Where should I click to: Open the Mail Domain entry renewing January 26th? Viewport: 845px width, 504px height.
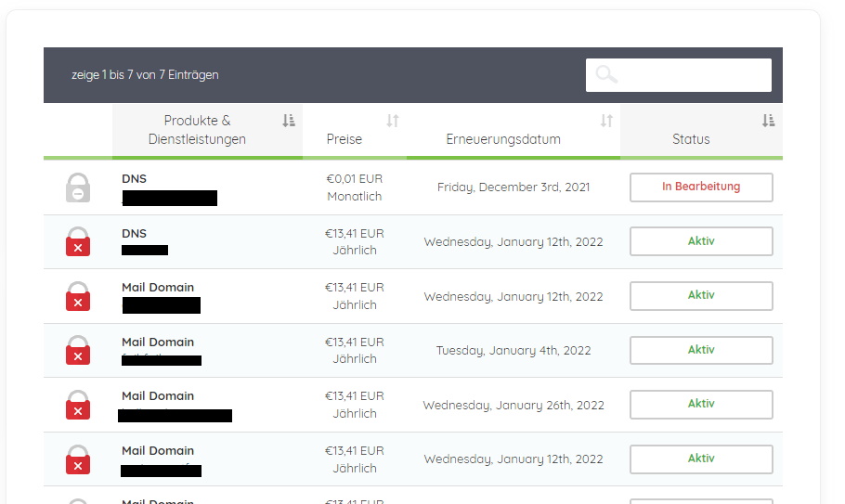[x=158, y=396]
